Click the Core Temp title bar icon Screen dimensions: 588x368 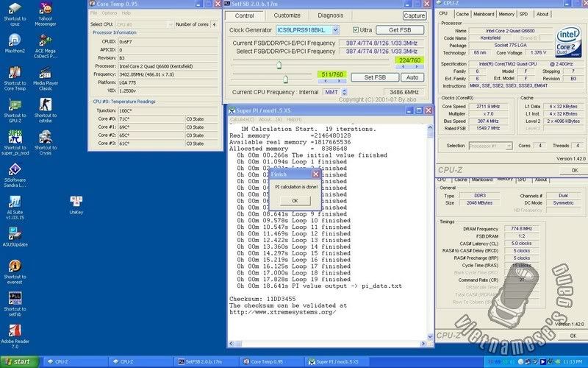point(93,4)
